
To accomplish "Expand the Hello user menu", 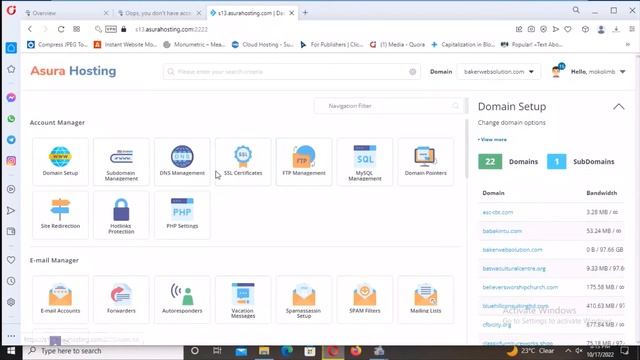I will 598,72.
